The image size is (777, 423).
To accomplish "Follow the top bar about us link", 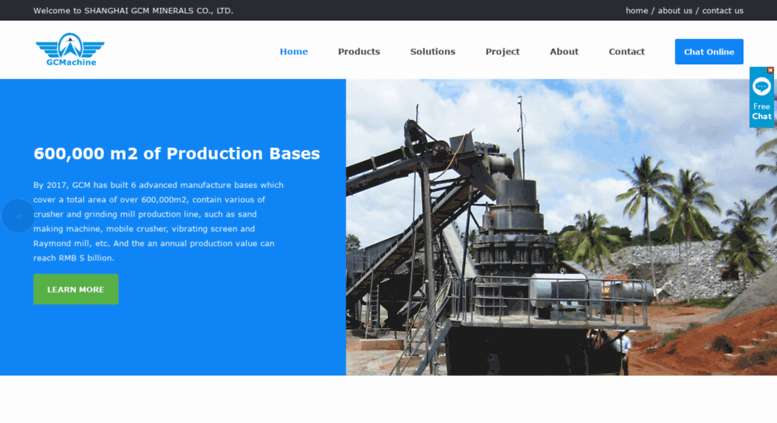I will [x=675, y=10].
